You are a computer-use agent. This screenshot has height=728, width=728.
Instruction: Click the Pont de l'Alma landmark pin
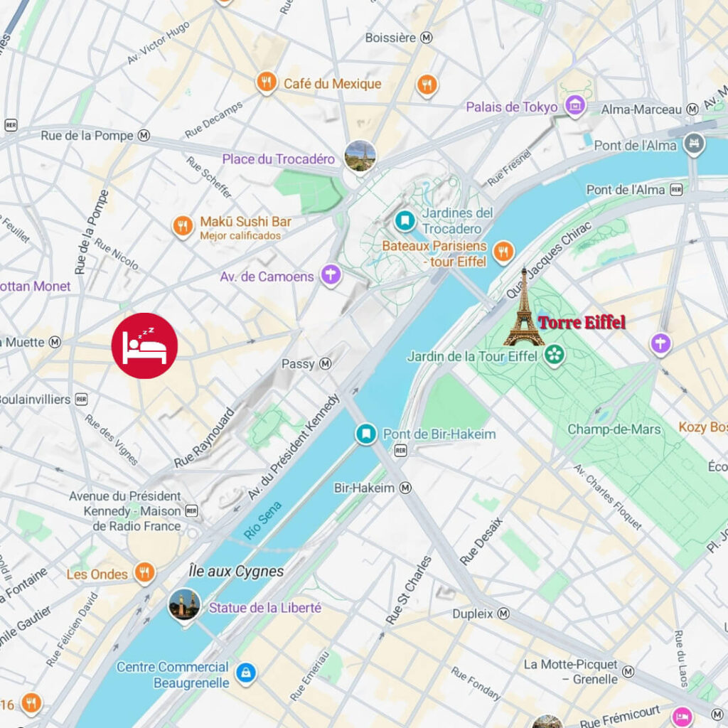(694, 144)
